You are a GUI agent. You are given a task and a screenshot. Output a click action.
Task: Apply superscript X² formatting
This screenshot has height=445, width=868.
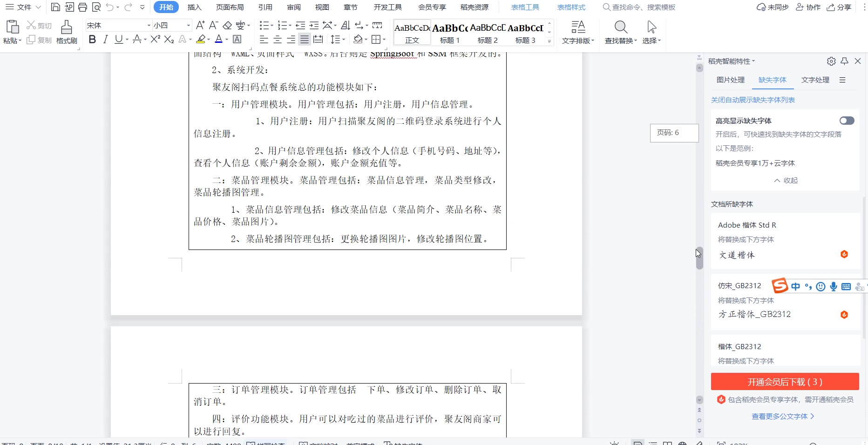coord(156,40)
